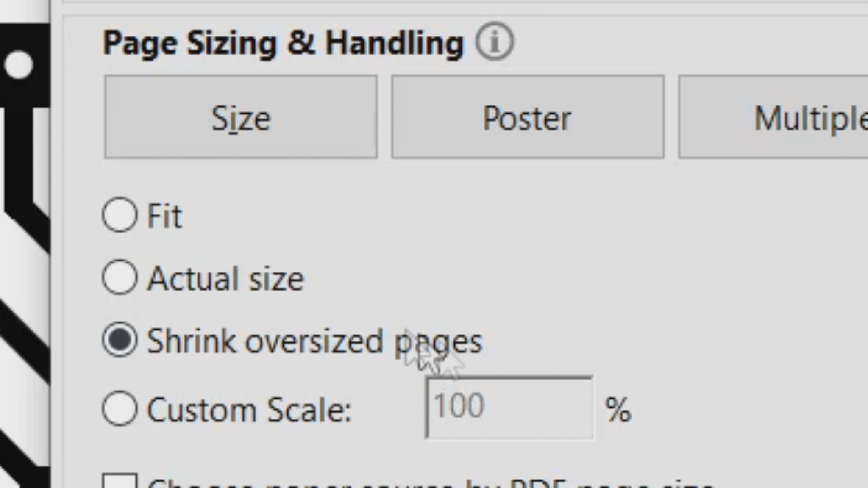Choose the Custom Scale radio button
The image size is (868, 488).
pyautogui.click(x=120, y=409)
